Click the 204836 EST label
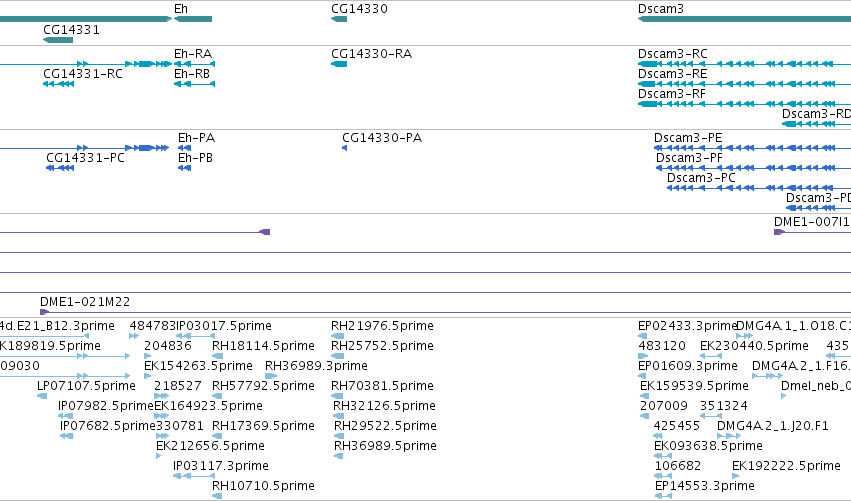 click(168, 346)
